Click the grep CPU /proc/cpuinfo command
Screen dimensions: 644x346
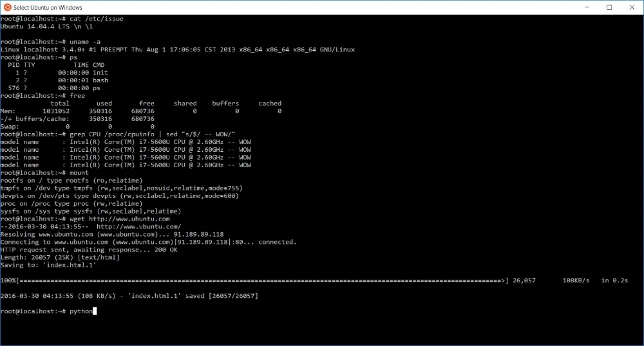[118, 134]
